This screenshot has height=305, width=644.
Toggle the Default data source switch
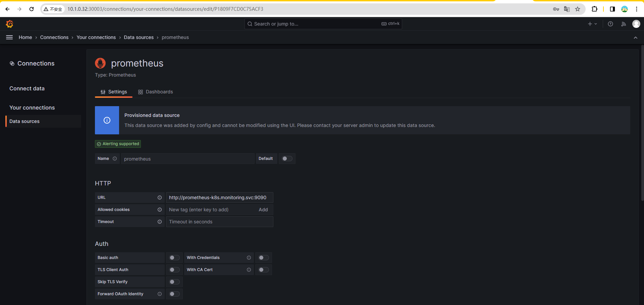287,159
